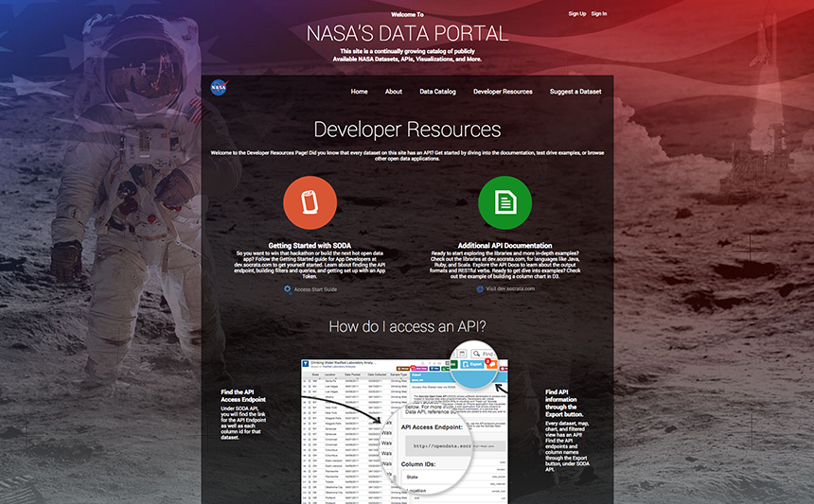Go to the Home menu item
Viewport: 814px width, 504px height.
(x=360, y=92)
